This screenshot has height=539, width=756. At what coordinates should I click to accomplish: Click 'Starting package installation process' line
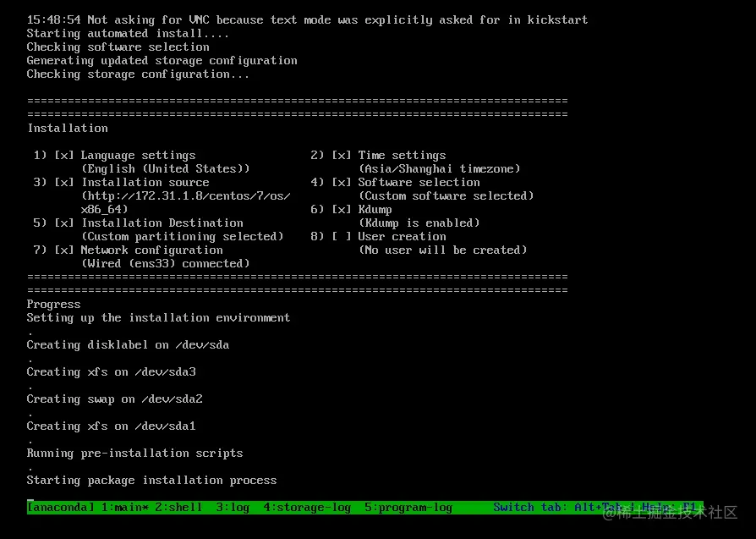(x=152, y=480)
